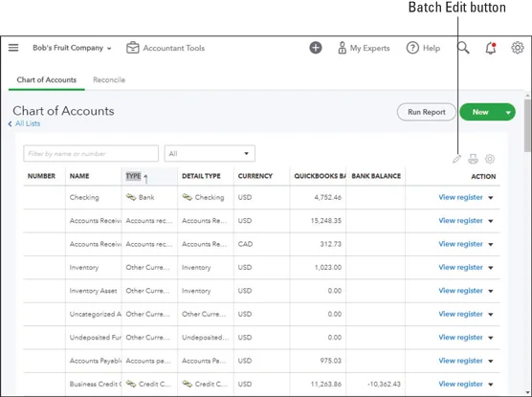Click the plus Create icon

coord(316,48)
